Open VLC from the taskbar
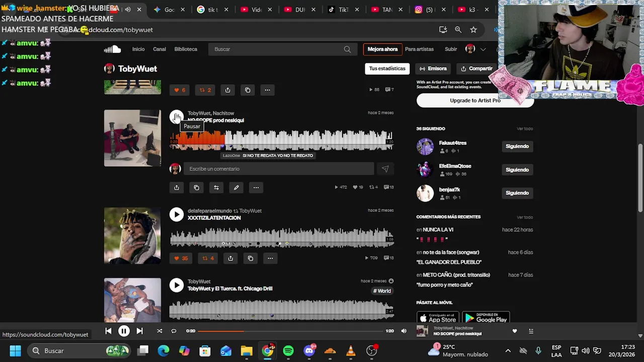This screenshot has height=362, width=644. click(351, 350)
